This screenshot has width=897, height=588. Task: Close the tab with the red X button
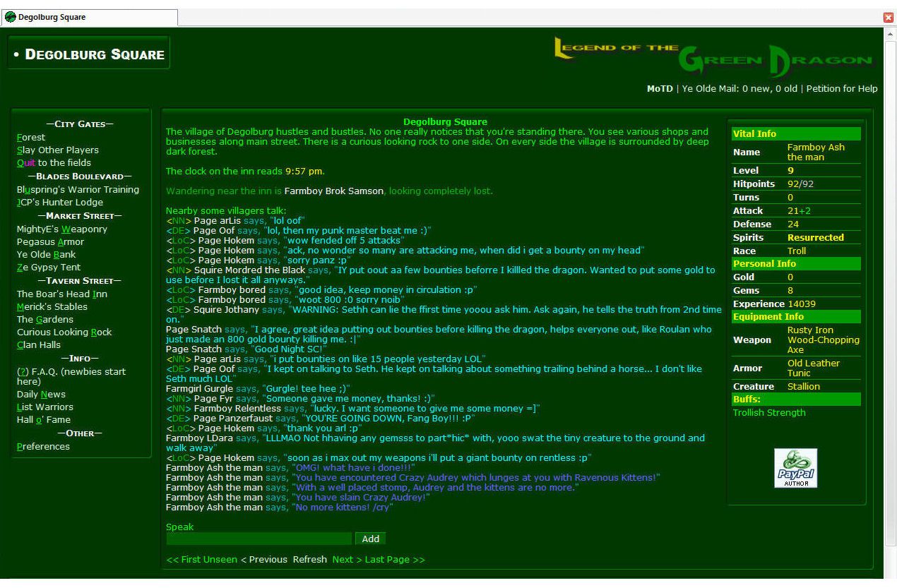(889, 17)
